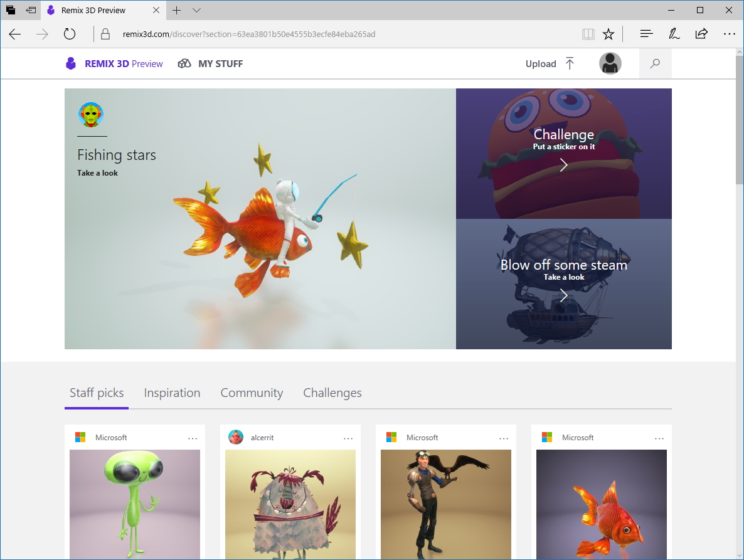
Task: Switch to the Challenges tab
Action: click(x=332, y=393)
